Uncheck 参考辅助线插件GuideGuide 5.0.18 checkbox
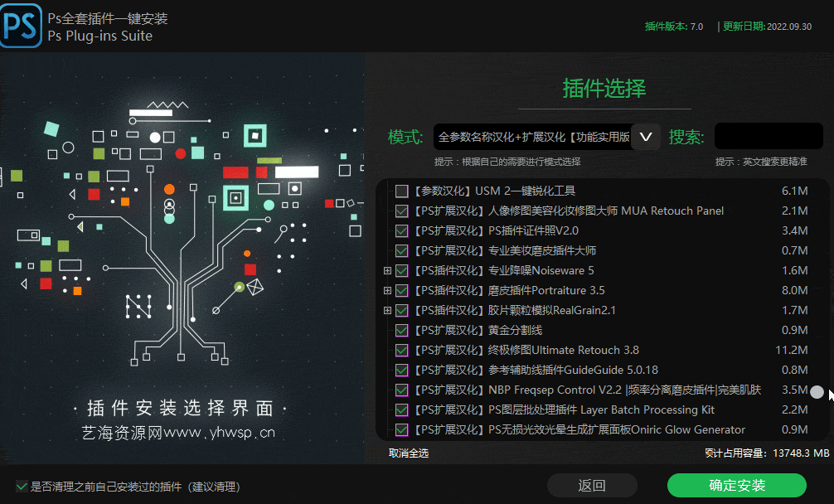The image size is (834, 504). coord(401,370)
